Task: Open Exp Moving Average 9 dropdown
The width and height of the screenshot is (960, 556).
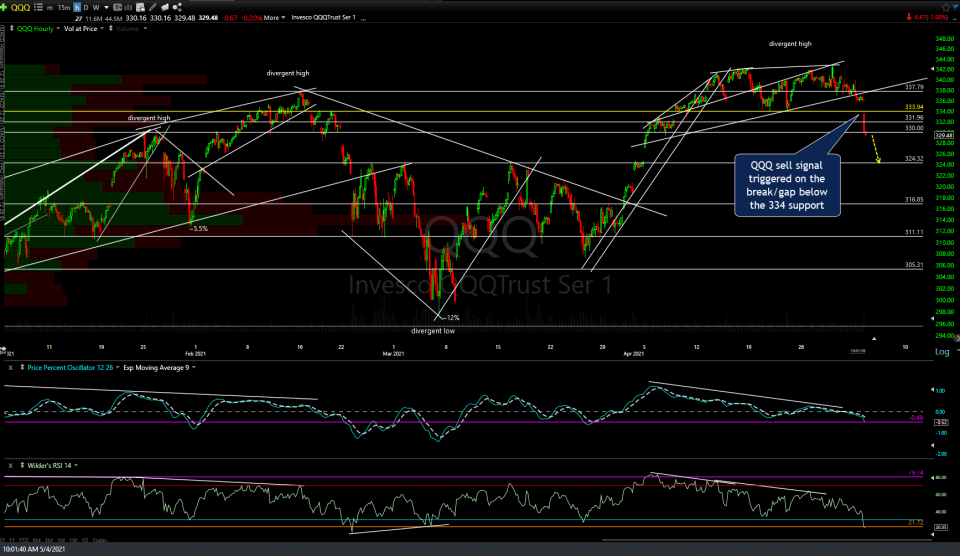Action: pos(193,367)
